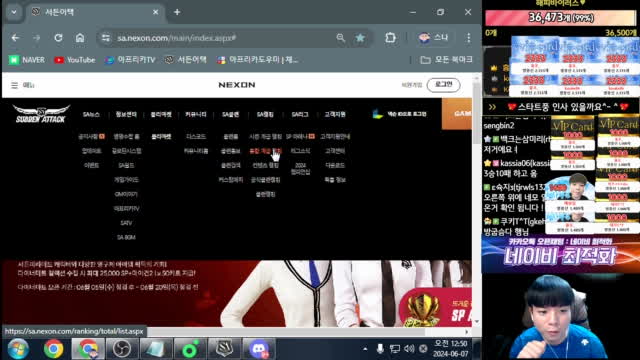Open the zoom magnifier icon in address bar
Screen dimensions: 640x360
click(340, 38)
